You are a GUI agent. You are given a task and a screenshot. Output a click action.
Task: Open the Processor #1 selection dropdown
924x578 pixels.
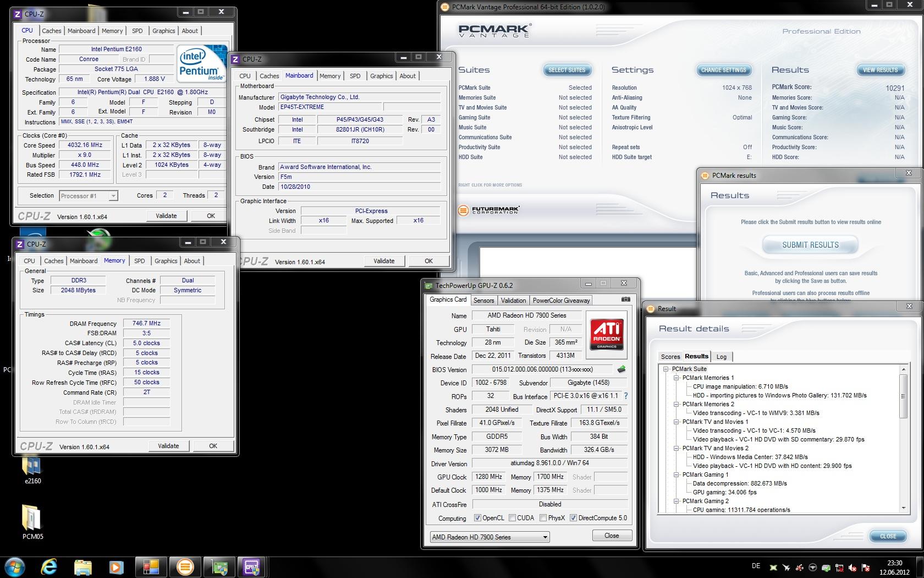(88, 196)
